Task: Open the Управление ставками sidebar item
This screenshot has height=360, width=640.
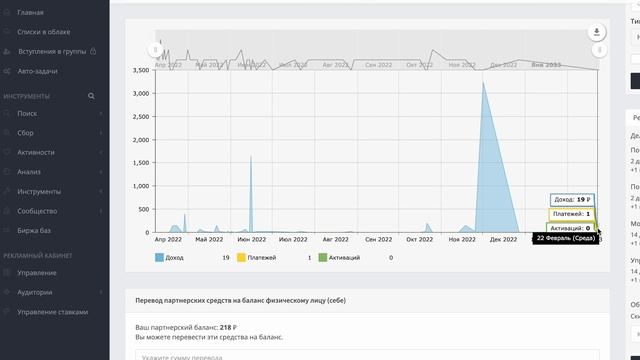Action: pyautogui.click(x=52, y=312)
